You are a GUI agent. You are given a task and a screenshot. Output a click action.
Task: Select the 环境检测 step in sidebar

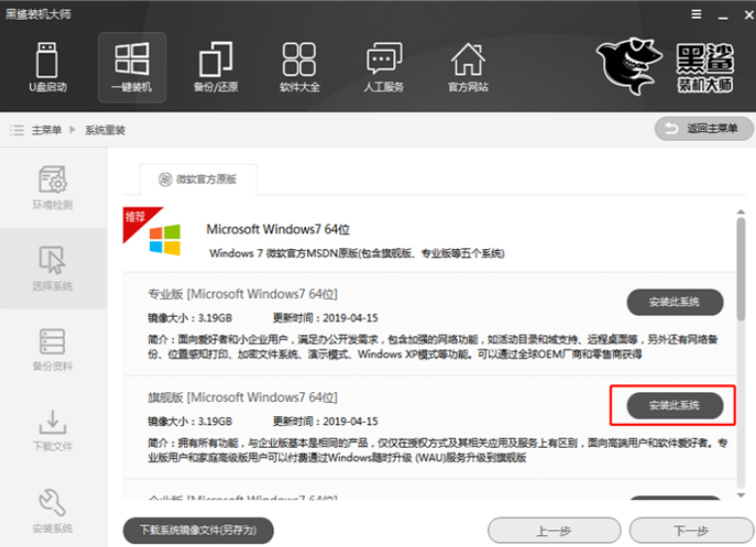coord(53,188)
